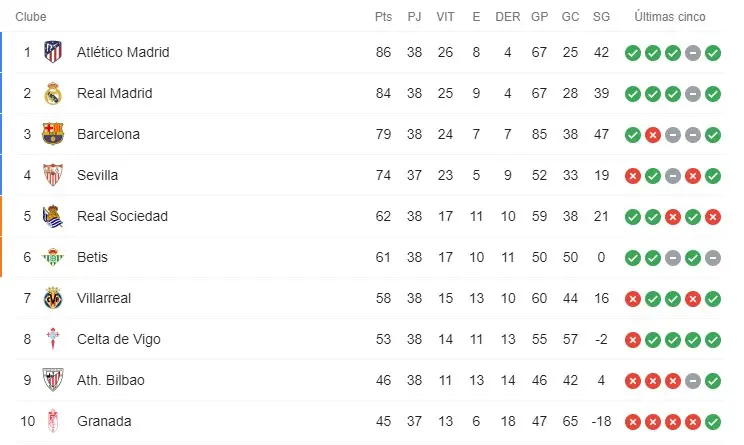Click the Real Madrid club crest
Screen dimensions: 744x445
(53, 93)
